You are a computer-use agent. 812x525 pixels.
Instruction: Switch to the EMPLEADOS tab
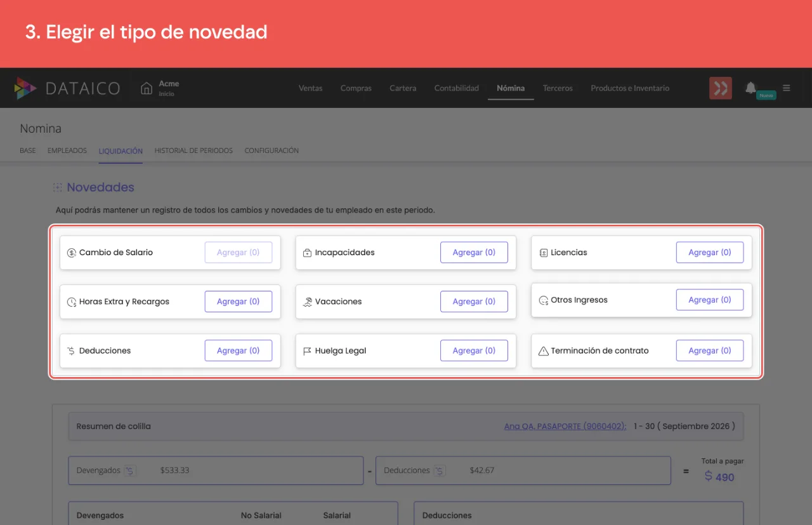click(x=67, y=151)
